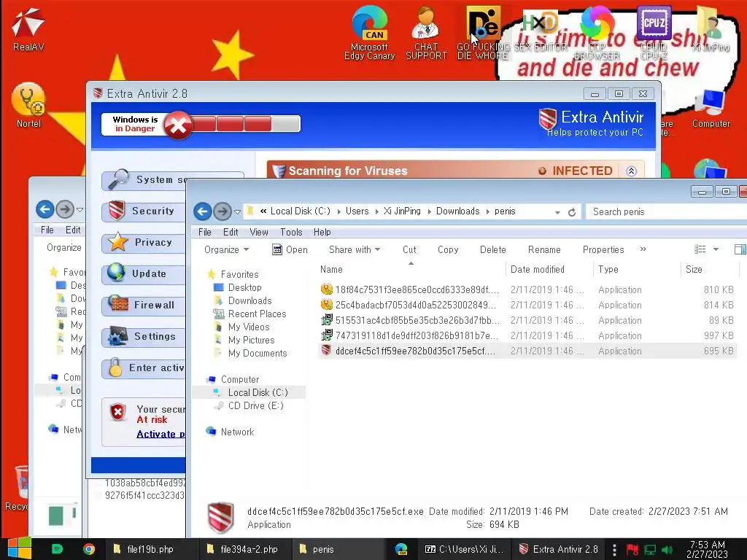Select Network in the navigation tree
Screen dimensions: 747x560
(x=237, y=432)
